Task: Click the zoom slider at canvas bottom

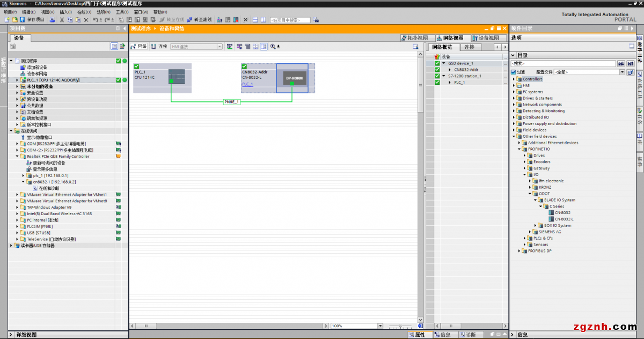Action: point(400,326)
